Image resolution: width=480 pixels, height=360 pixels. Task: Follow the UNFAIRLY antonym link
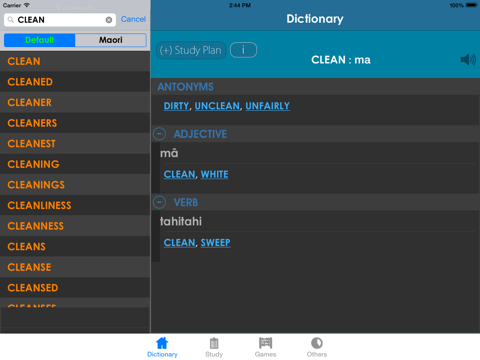coord(267,106)
